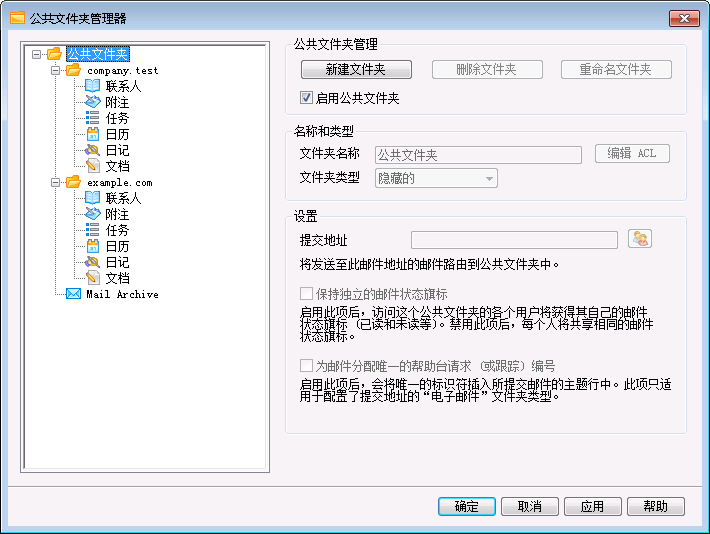Click the 联系人 book icon under example.com
710x534 pixels.
[x=92, y=197]
